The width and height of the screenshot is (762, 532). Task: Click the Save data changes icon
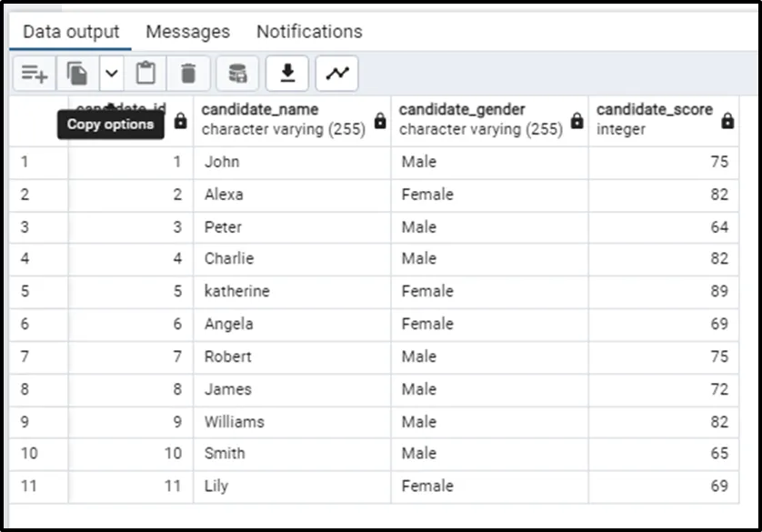click(x=237, y=74)
